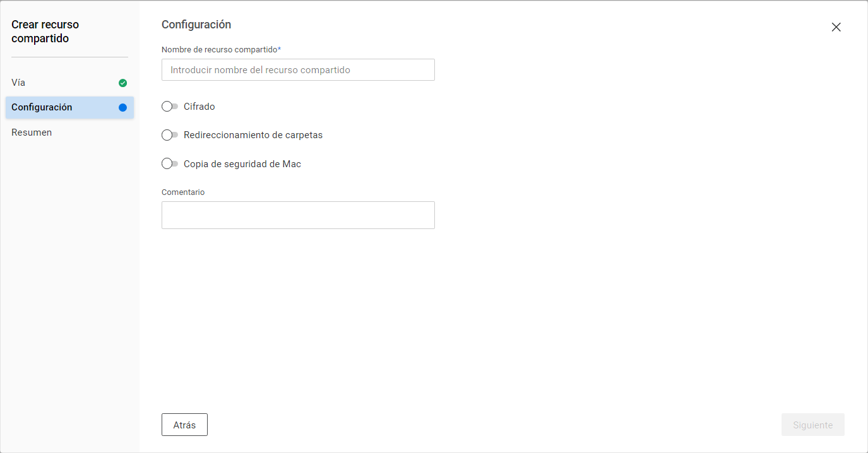Image resolution: width=868 pixels, height=453 pixels.
Task: Click the Redireccionamiento de carpetas label
Action: pyautogui.click(x=253, y=135)
